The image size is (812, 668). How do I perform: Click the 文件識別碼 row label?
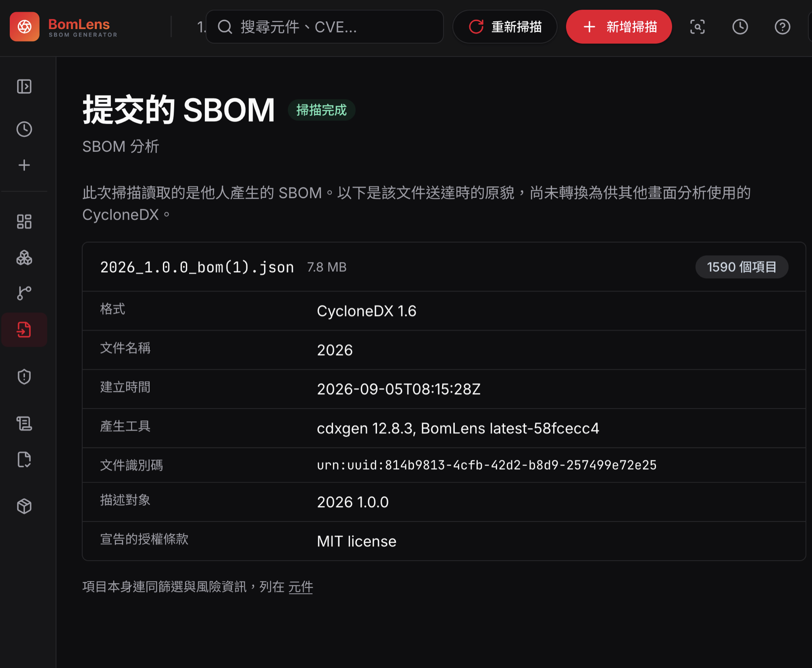point(131,465)
